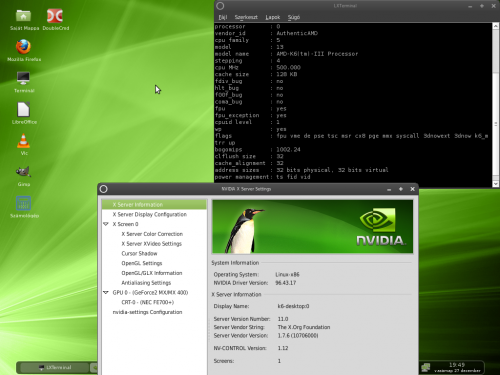This screenshot has height=375, width=500.
Task: Select CRT-0 - (NEC FE700+) entry
Action: [x=147, y=302]
